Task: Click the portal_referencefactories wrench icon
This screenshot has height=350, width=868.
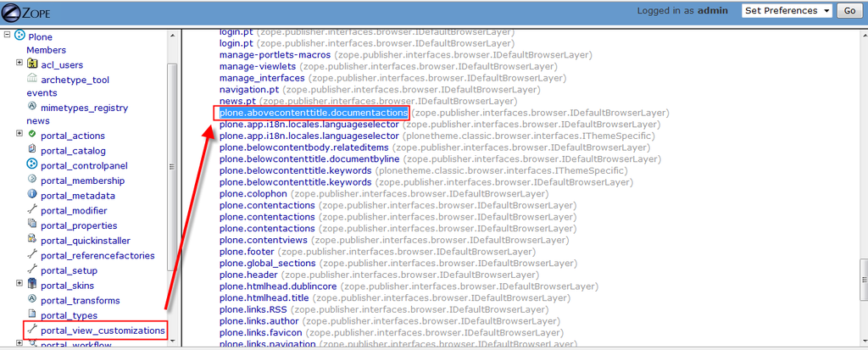Action: click(32, 254)
